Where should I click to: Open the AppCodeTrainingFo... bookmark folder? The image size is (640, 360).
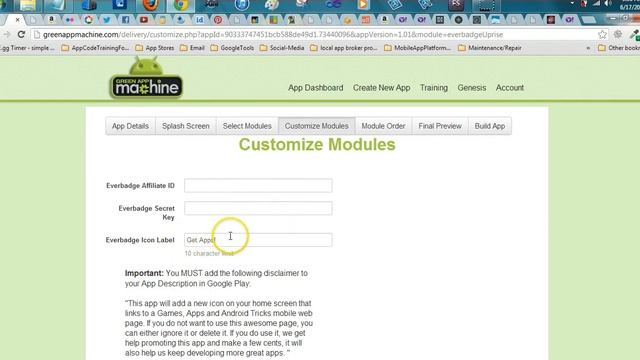click(x=95, y=48)
